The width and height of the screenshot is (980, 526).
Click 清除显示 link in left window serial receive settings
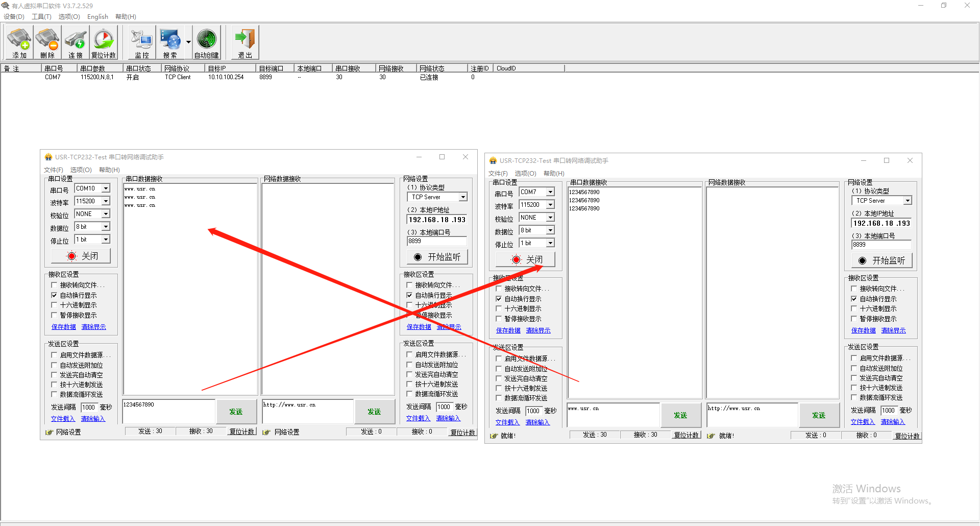click(93, 327)
